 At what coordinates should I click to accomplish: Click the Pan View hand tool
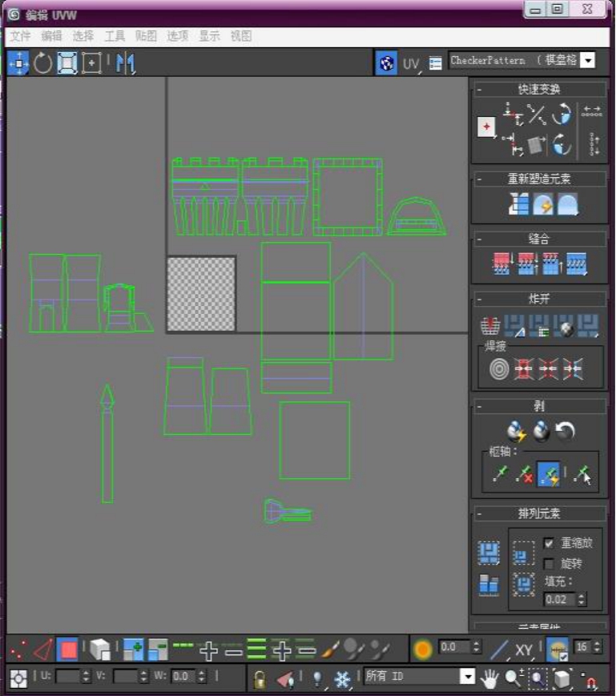(x=489, y=678)
